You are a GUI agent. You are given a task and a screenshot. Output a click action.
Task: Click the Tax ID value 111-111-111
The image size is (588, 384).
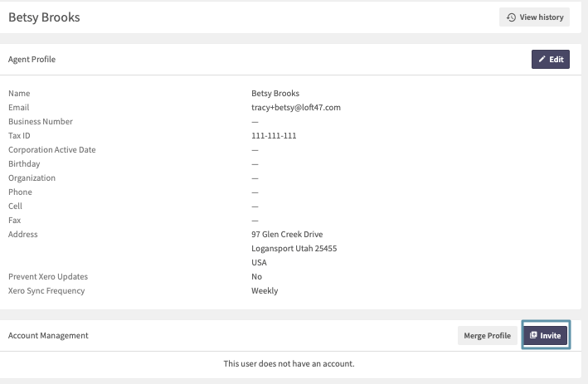[x=274, y=136]
